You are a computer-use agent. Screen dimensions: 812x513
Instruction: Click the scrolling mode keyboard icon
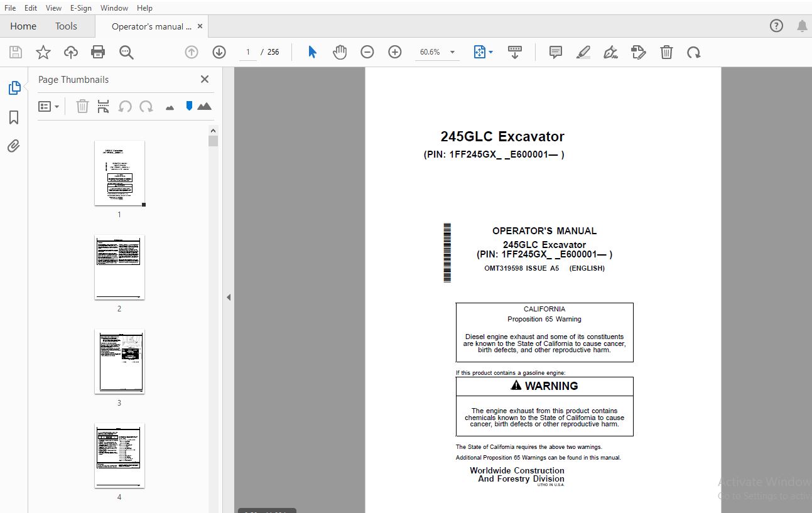point(515,52)
